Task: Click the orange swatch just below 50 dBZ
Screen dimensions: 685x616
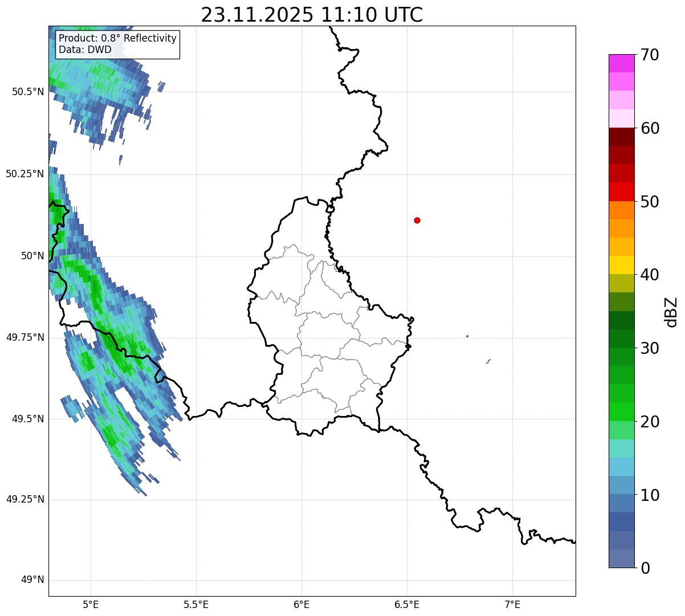Action: tap(622, 210)
